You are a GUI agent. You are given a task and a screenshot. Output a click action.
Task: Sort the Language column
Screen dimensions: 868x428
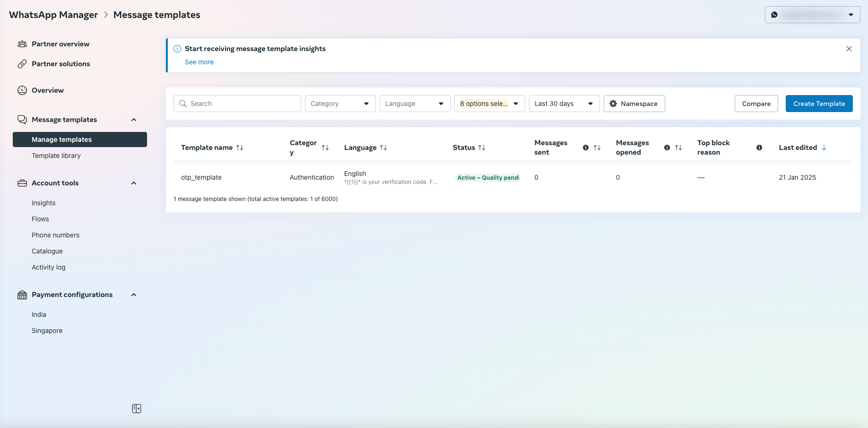click(383, 148)
